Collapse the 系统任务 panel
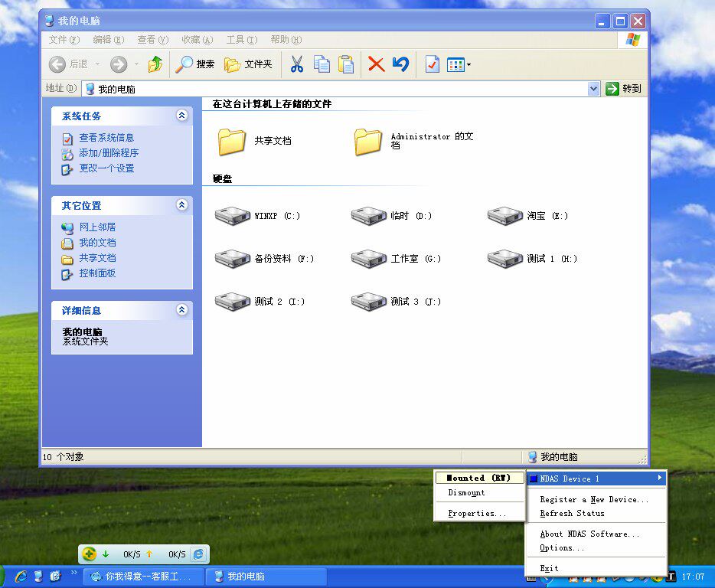Viewport: 715px width, 588px height. click(x=182, y=116)
